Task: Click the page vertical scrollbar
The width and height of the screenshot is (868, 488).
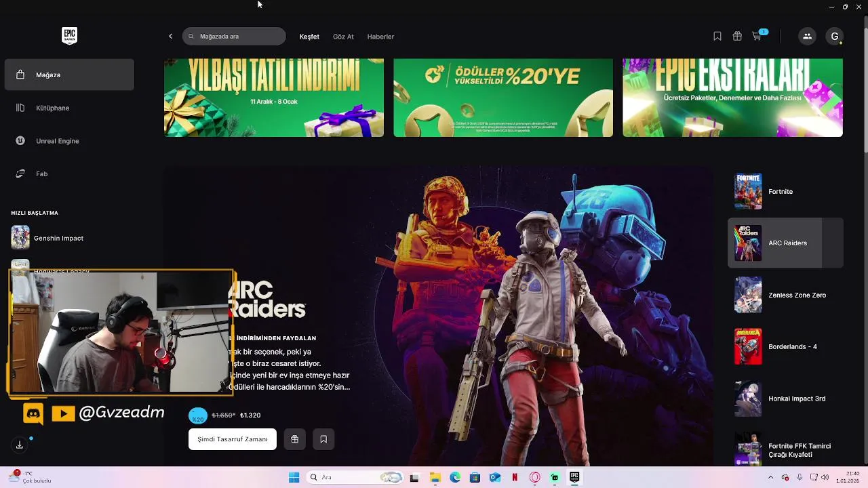Action: (x=865, y=88)
